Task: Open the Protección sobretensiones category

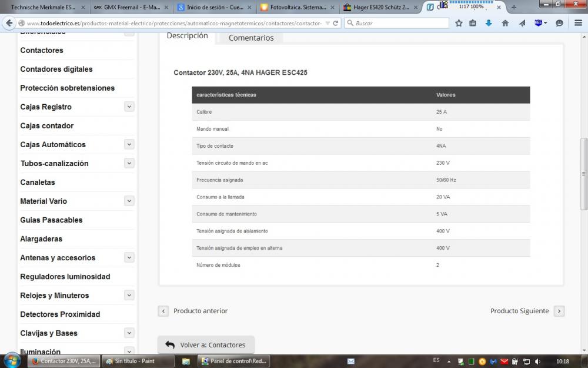Action: coord(68,88)
